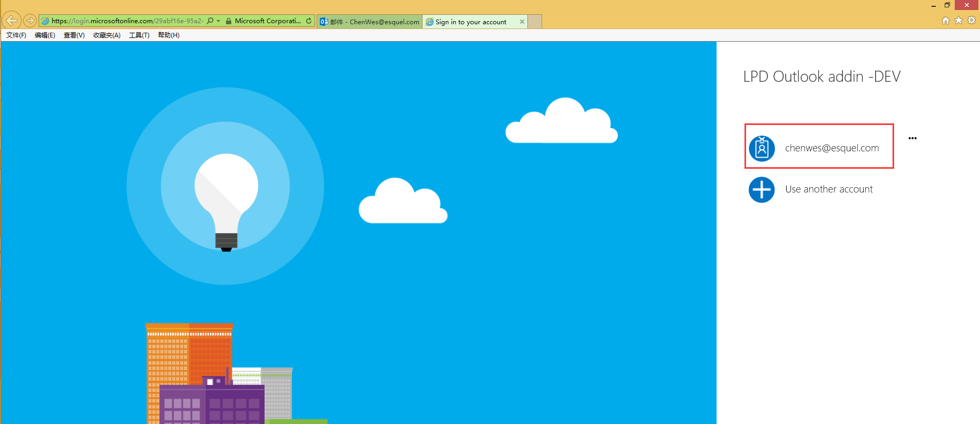Open the 帮助(H) menu
Screen dimensions: 980x424
point(169,35)
